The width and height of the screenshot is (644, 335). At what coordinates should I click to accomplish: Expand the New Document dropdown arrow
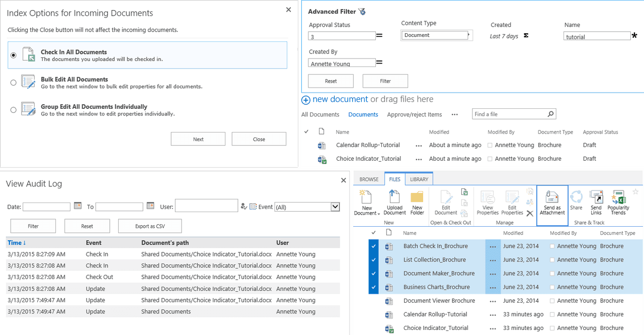[x=378, y=214]
